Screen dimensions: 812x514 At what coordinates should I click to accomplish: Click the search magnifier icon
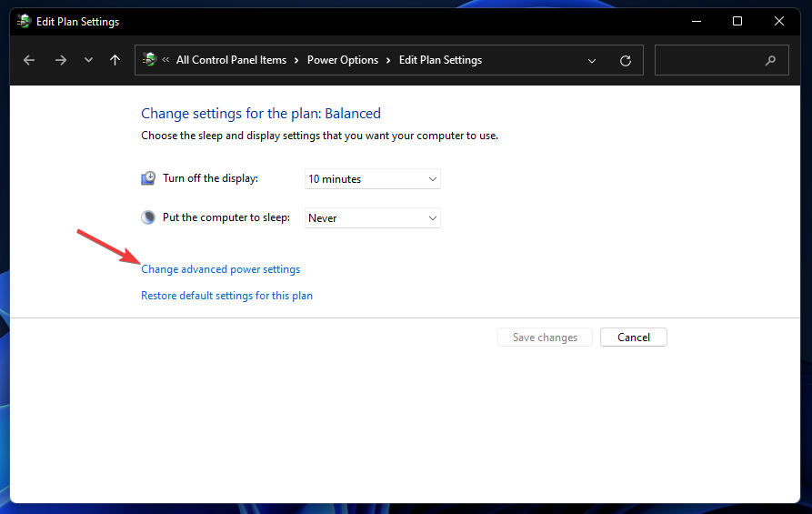[770, 60]
